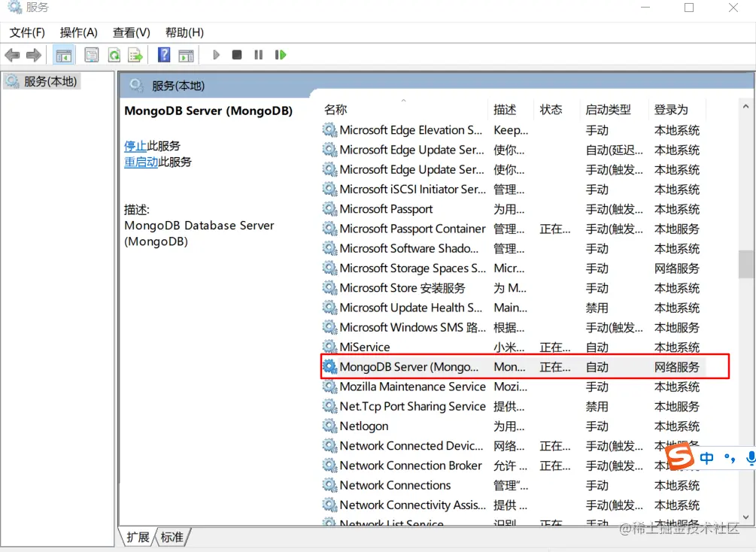756x552 pixels.
Task: Open the 查看(V) menu
Action: pos(131,32)
